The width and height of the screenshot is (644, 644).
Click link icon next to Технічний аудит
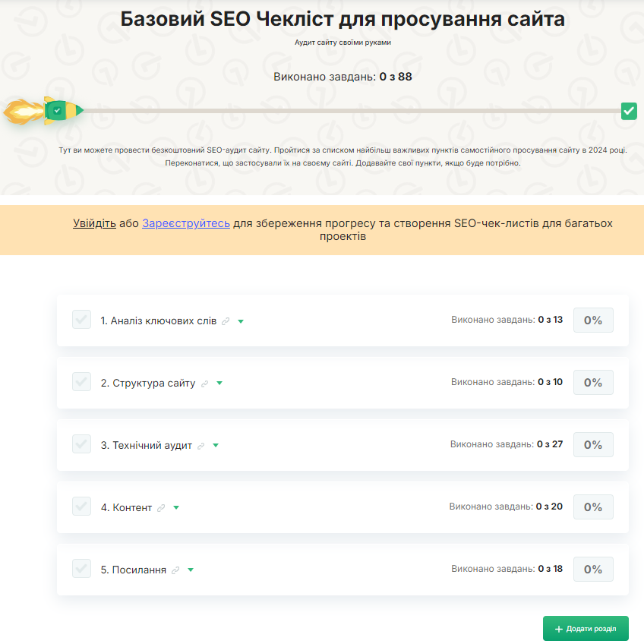(x=201, y=446)
